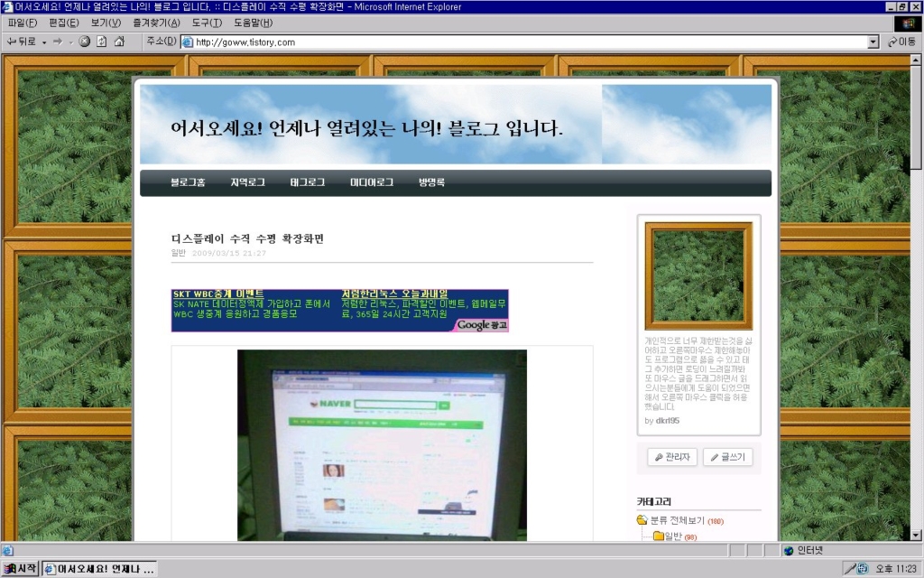Expand the address bar dropdown
The image size is (924, 578).
(x=873, y=42)
